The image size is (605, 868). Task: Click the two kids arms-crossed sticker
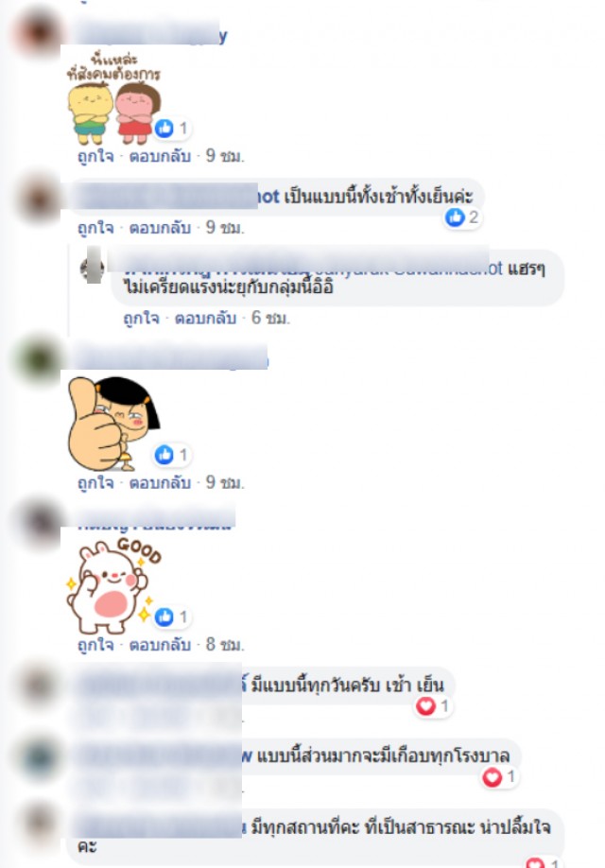113,98
